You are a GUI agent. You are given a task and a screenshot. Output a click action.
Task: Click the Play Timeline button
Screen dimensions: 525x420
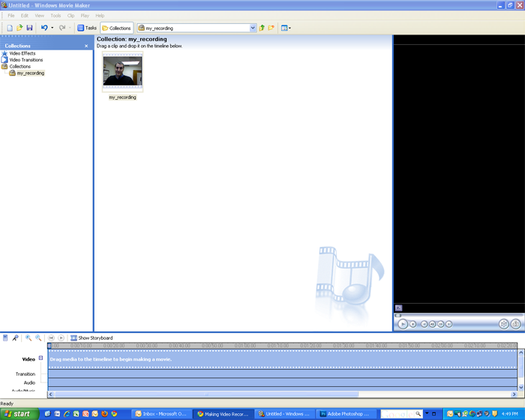61,338
